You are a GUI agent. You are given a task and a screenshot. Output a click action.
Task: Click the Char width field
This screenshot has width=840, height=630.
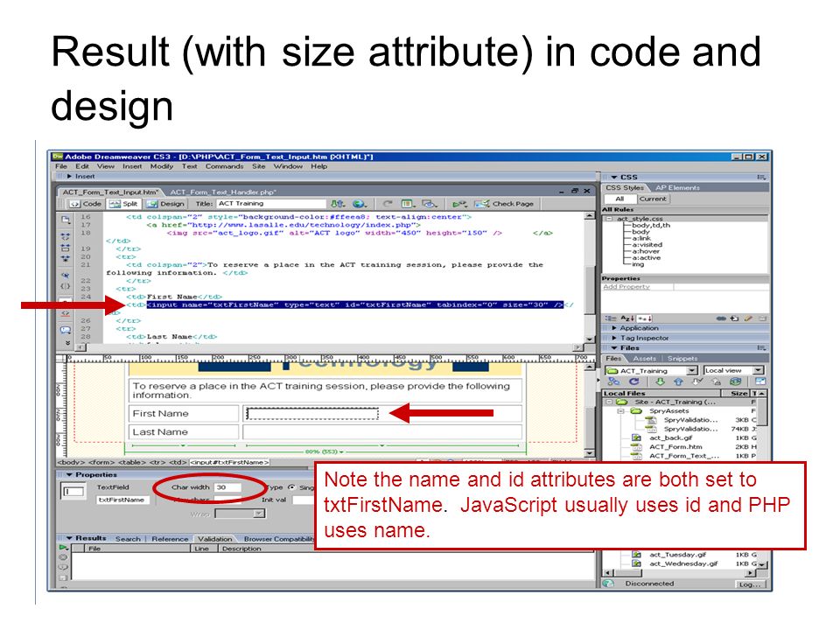tap(227, 487)
